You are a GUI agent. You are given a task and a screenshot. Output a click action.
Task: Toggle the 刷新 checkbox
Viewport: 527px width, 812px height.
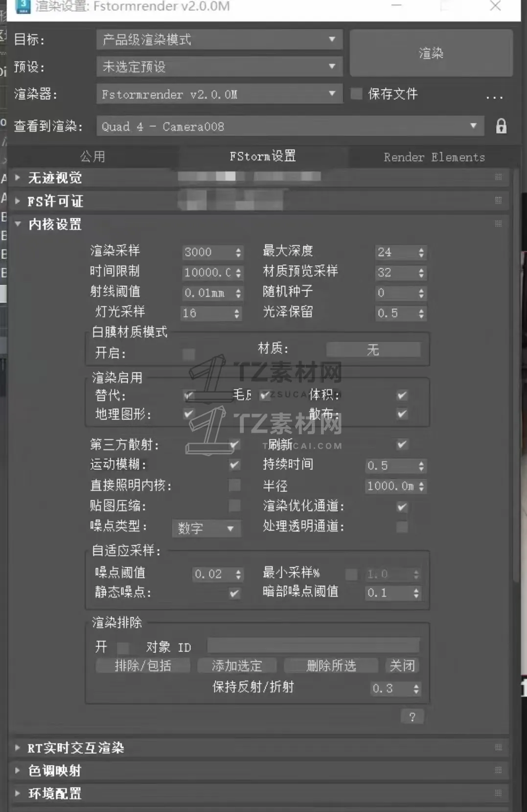point(402,444)
